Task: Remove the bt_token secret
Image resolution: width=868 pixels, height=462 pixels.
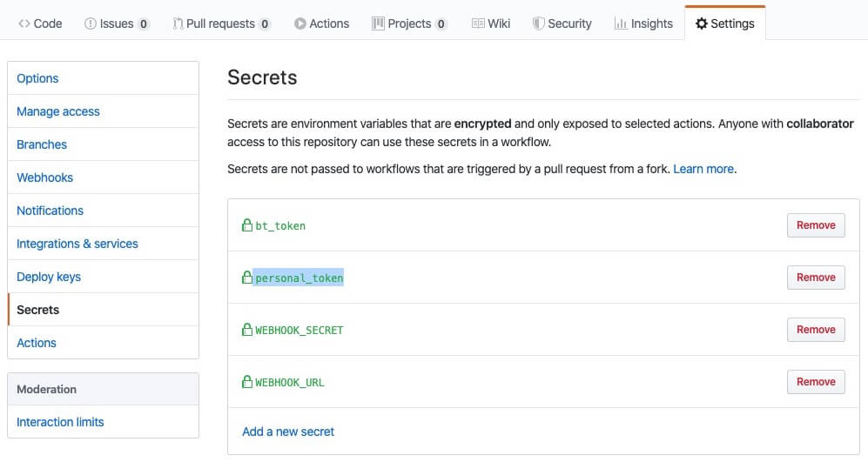Action: 816,225
